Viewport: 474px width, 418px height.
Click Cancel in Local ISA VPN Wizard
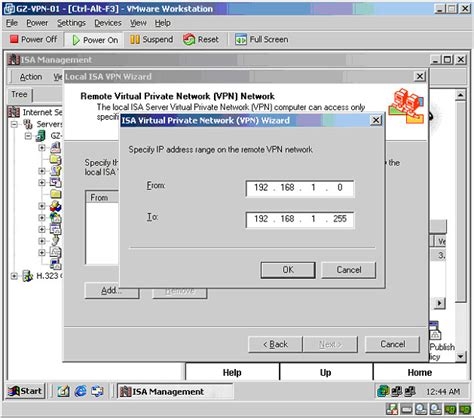pos(393,344)
